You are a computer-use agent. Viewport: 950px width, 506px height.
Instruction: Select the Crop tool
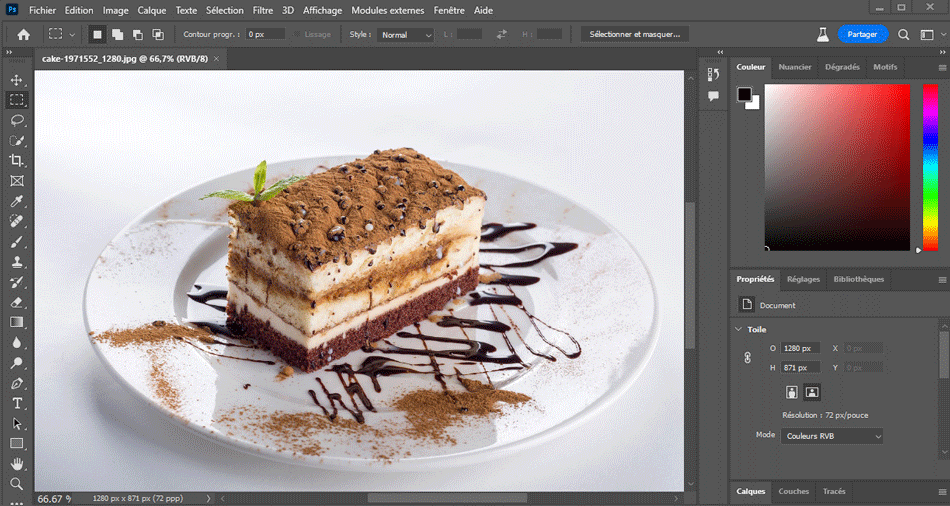tap(17, 161)
